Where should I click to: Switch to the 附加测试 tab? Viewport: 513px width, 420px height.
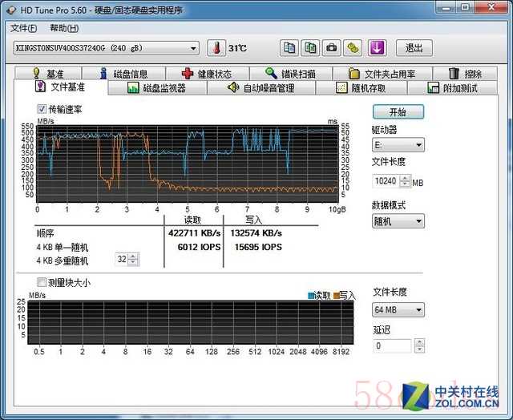[452, 88]
